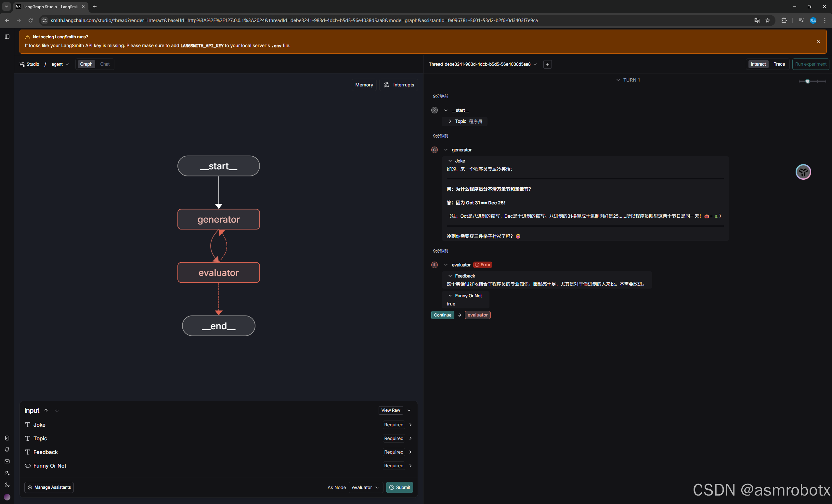Open the mail icon in left sidebar

(7, 461)
